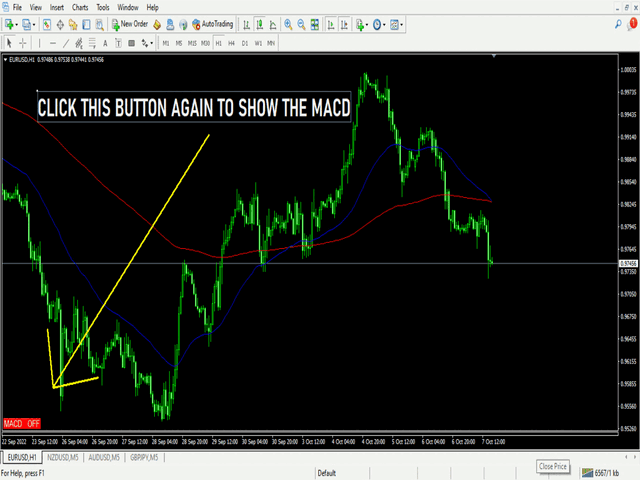Select the EURUSD,H1 chart tab
This screenshot has height=480, width=640.
pyautogui.click(x=22, y=458)
